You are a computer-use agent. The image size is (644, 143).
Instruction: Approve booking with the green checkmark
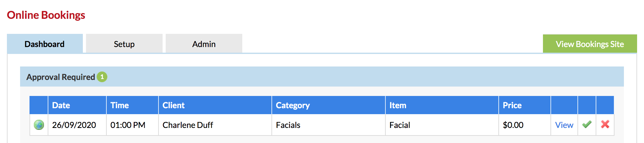(x=587, y=124)
